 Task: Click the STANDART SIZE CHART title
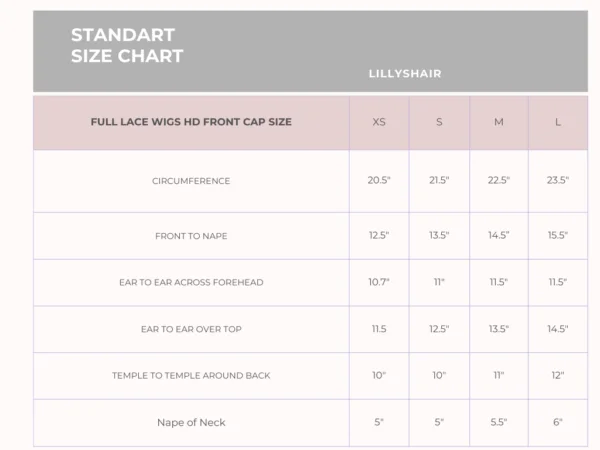click(127, 46)
